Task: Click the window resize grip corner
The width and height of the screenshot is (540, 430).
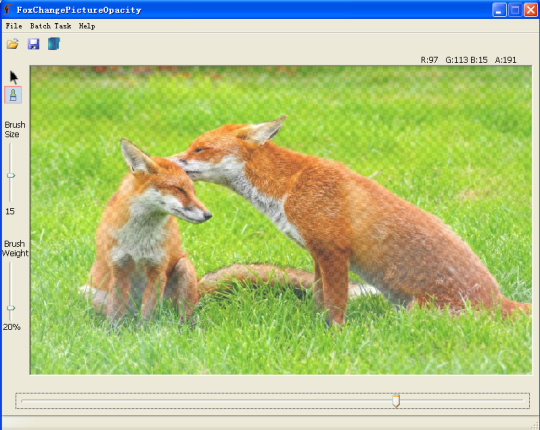Action: coord(535,426)
